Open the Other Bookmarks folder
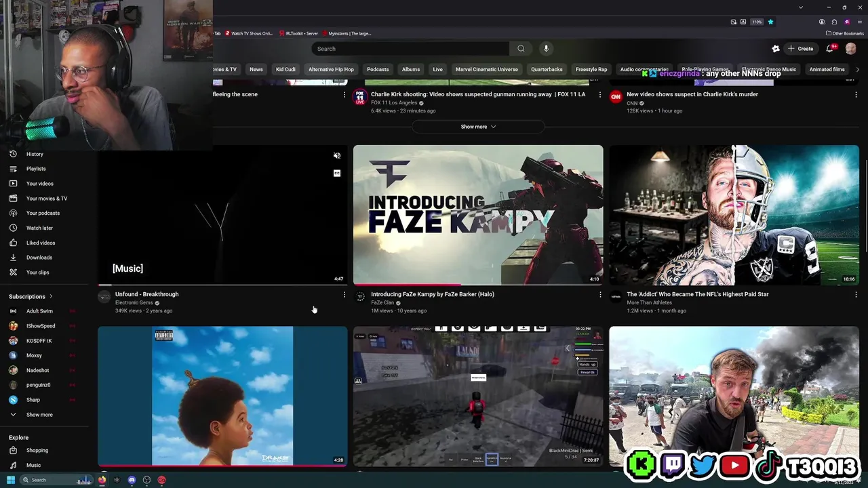Screen dimensions: 868x488 tap(845, 33)
